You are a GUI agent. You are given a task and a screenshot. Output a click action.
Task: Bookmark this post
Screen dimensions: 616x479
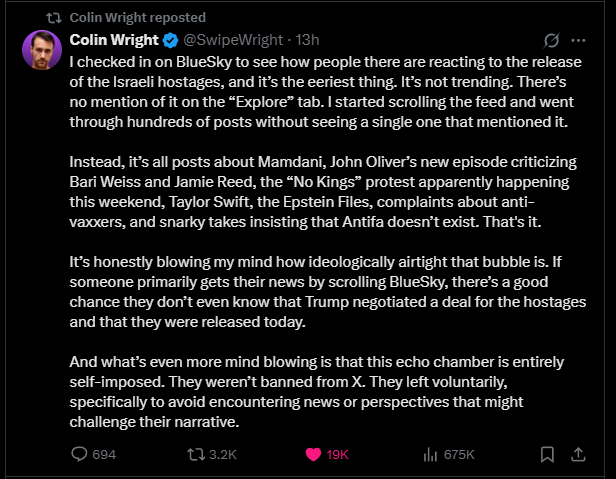click(547, 454)
